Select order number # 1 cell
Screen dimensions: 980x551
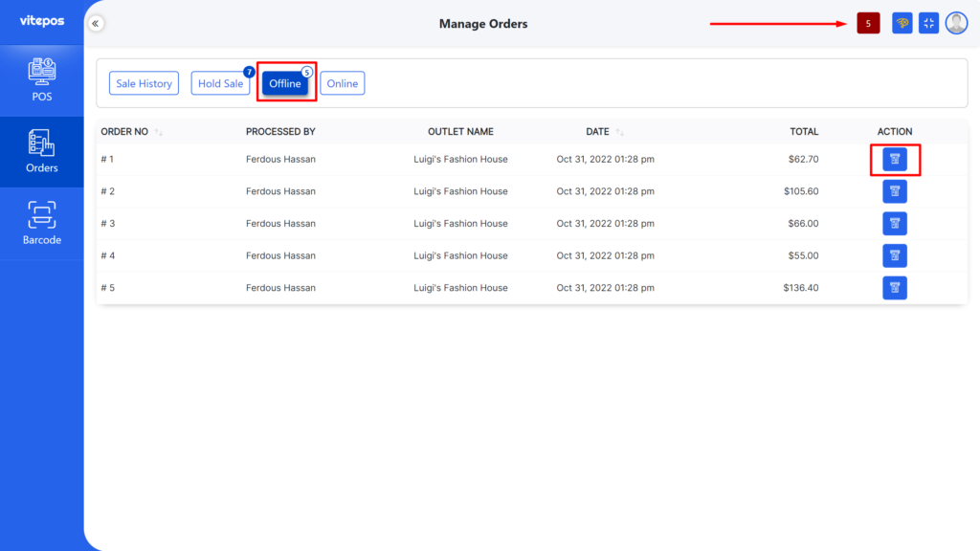tap(107, 160)
